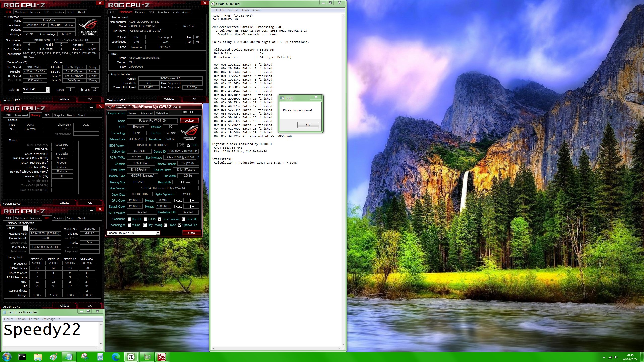Switch to Graphics tab in CPU-Z SPD window
This screenshot has width=644, height=362.
coord(59,218)
